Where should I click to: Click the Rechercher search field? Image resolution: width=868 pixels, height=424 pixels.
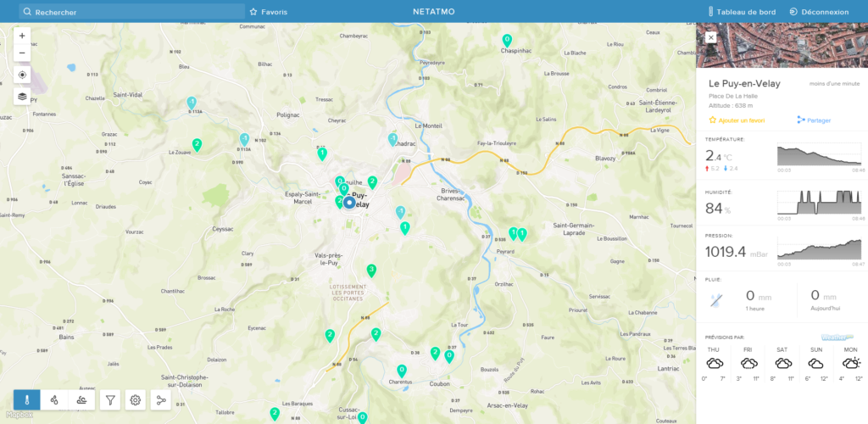click(x=131, y=12)
